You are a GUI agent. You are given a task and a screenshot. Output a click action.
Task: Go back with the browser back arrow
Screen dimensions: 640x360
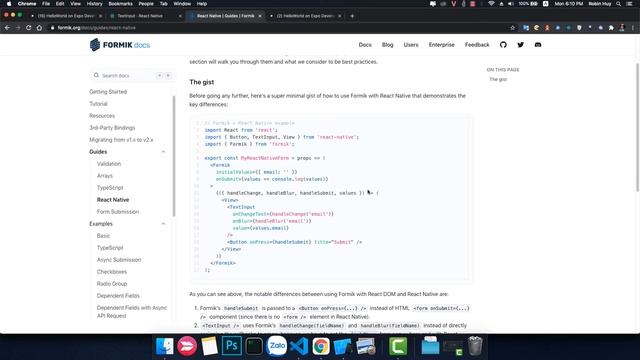(x=7, y=28)
